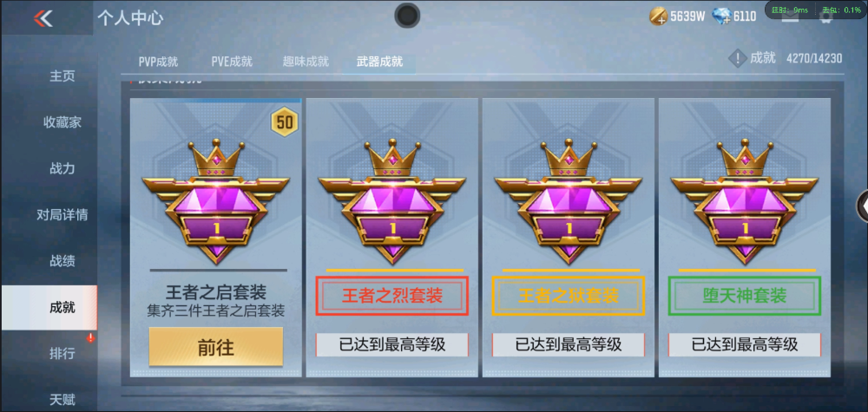Viewport: 868px width, 412px height.
Task: Click the achievement exclamation info icon
Action: [737, 58]
